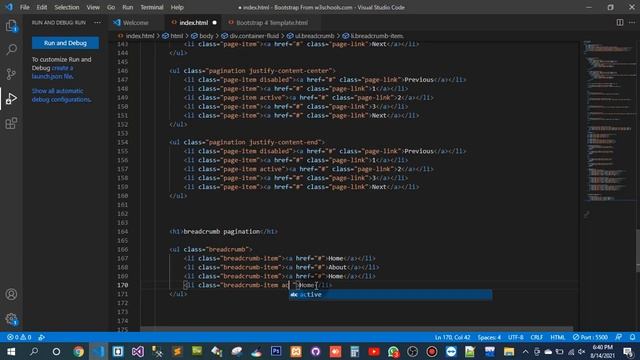Open Windows Start menu
The height and width of the screenshot is (360, 640).
click(11, 351)
